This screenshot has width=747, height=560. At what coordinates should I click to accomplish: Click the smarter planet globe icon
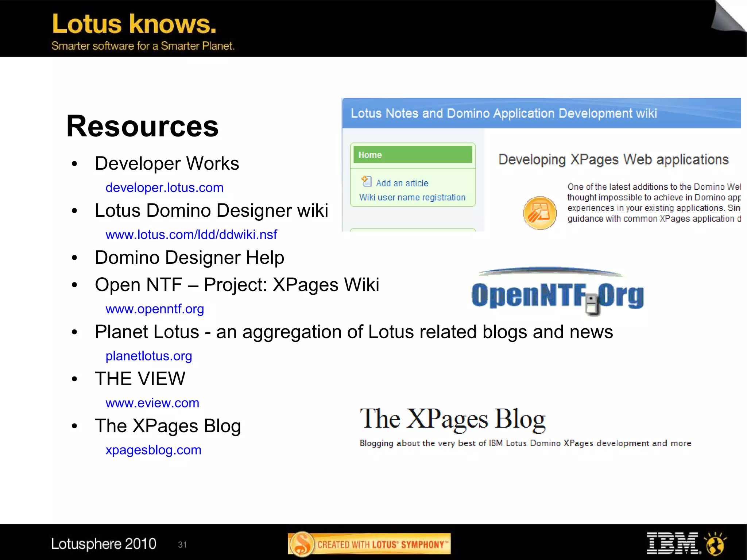coord(715,543)
